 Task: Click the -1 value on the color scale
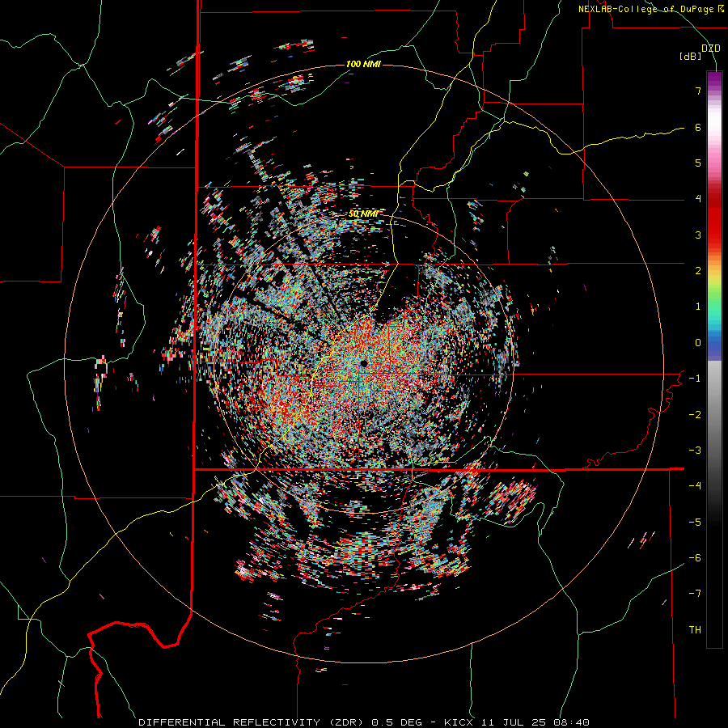pyautogui.click(x=695, y=379)
